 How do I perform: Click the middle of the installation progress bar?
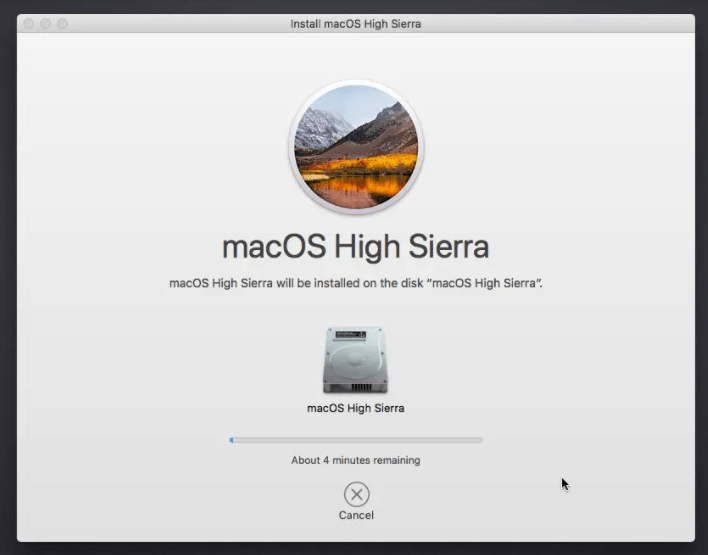coord(356,439)
